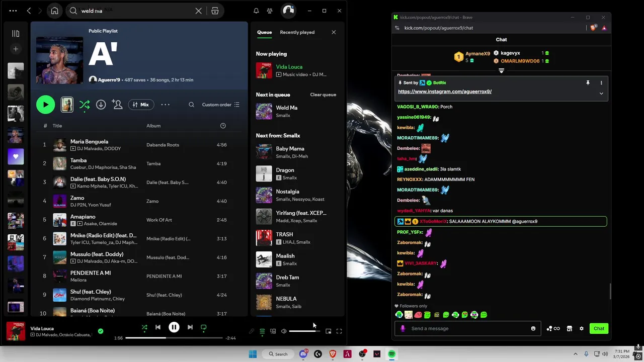Select Nostalgia cover thumbnail in queue

(x=264, y=195)
